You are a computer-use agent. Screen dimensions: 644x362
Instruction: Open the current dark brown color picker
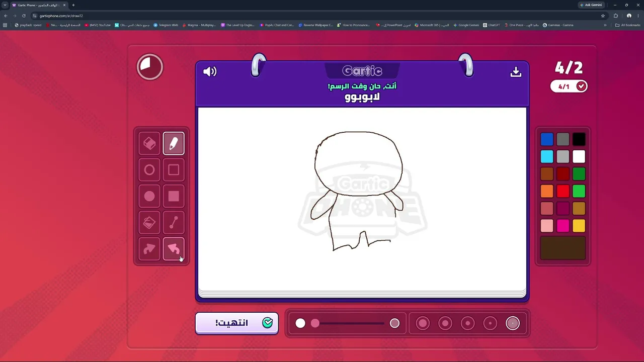[x=563, y=248]
